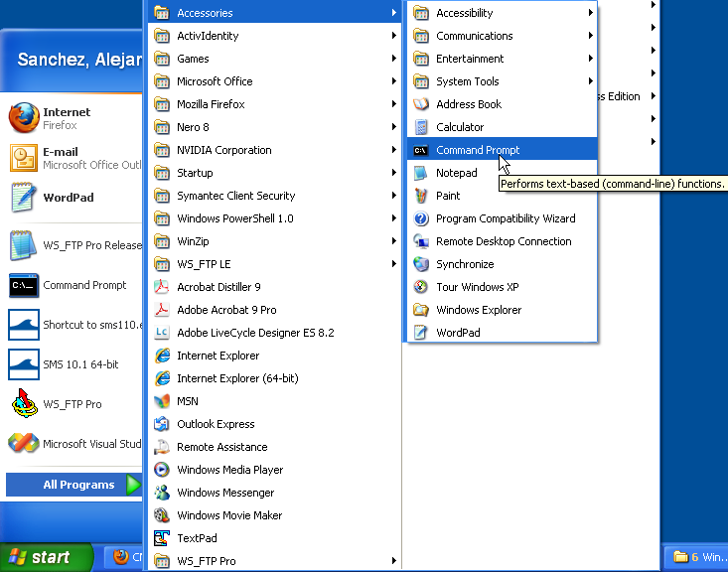Viewport: 728px width, 572px height.
Task: Open the Calculator icon
Action: [x=421, y=127]
